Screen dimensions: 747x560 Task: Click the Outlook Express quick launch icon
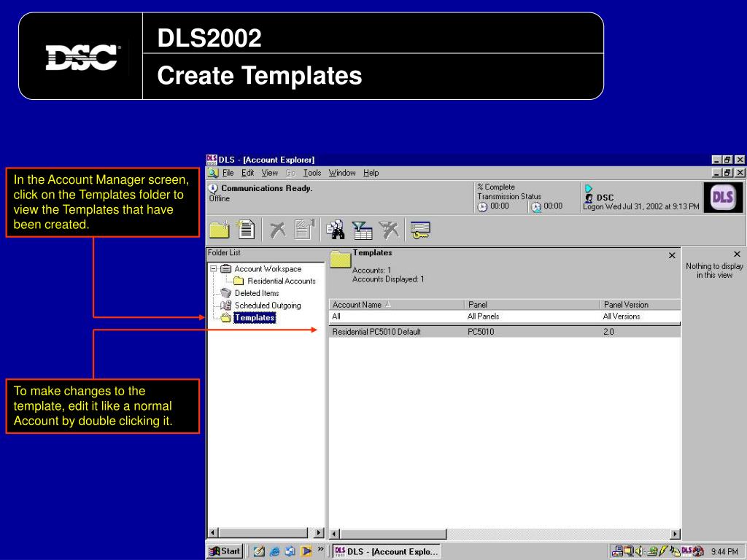(290, 551)
